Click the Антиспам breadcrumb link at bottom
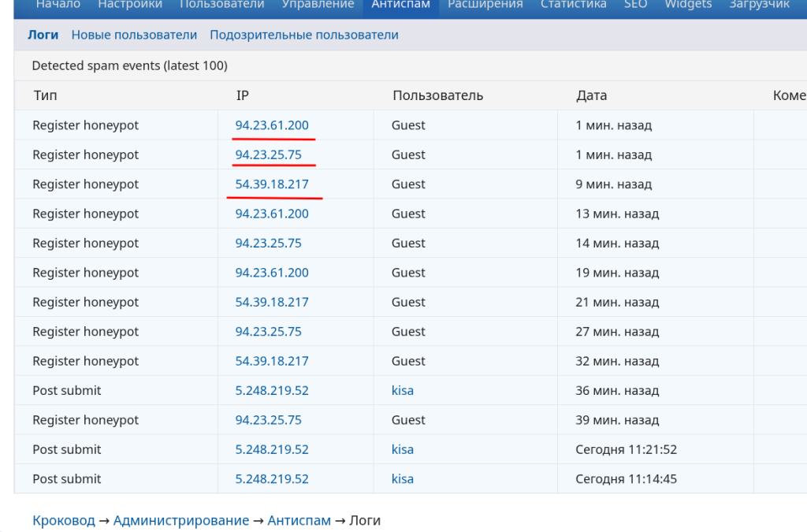Viewport: 807px width, 532px height. tap(299, 520)
